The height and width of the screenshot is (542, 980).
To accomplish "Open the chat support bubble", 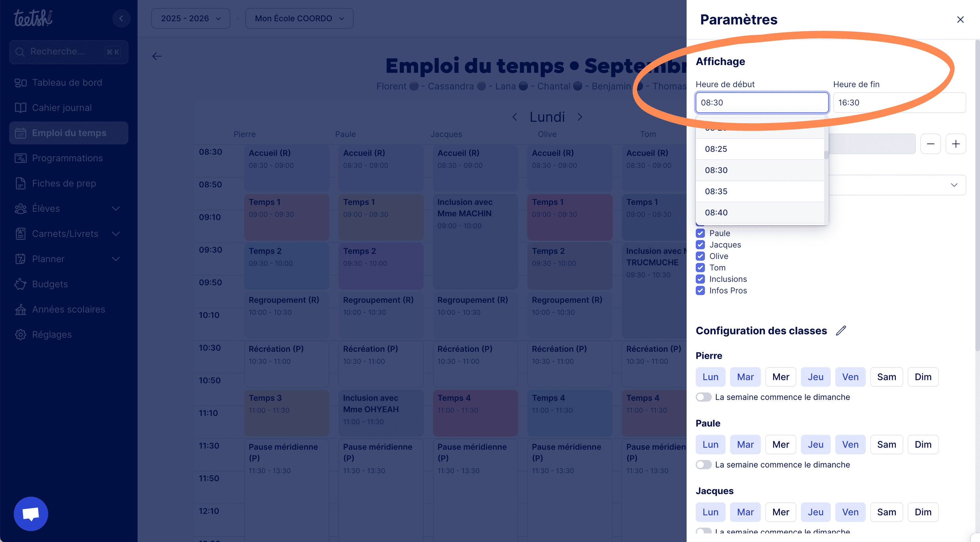I will (x=31, y=514).
